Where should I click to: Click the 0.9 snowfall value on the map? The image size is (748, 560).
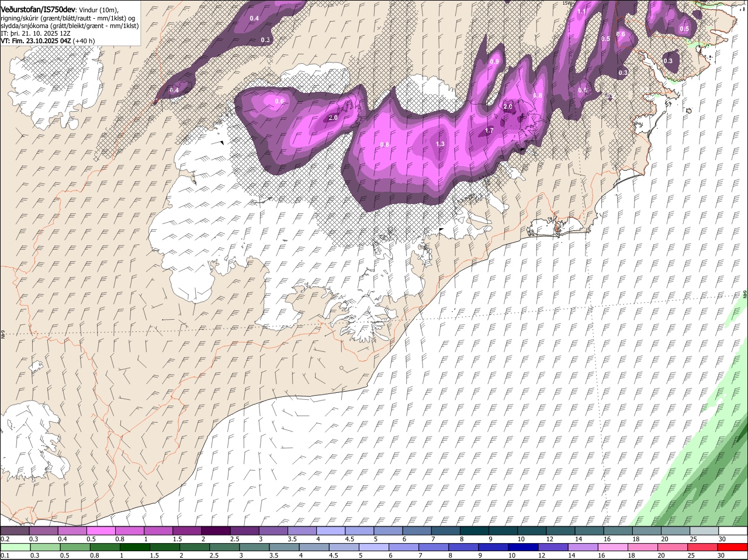[x=494, y=61]
